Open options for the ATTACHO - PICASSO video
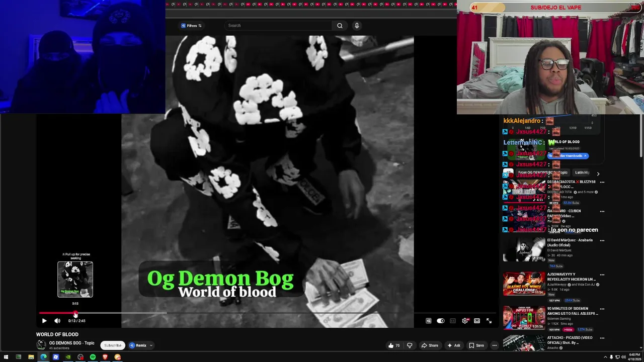Viewport: 644px width, 362px height. (x=602, y=338)
